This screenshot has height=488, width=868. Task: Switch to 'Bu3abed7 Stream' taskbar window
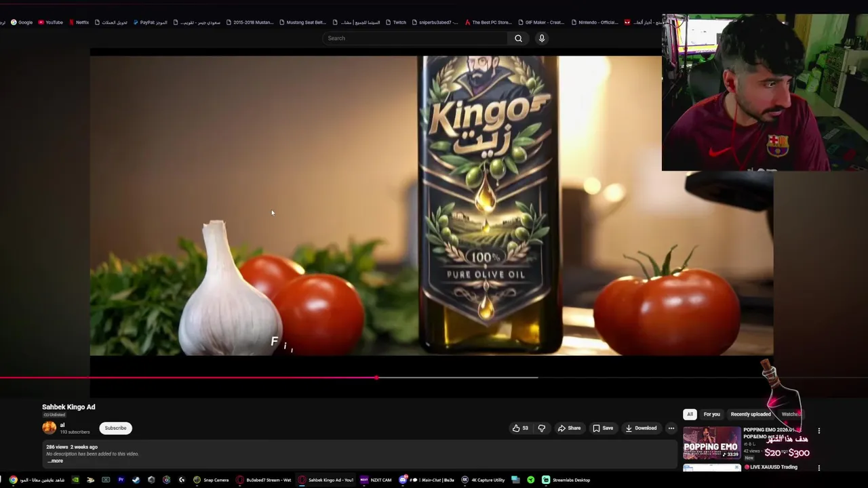tap(264, 480)
